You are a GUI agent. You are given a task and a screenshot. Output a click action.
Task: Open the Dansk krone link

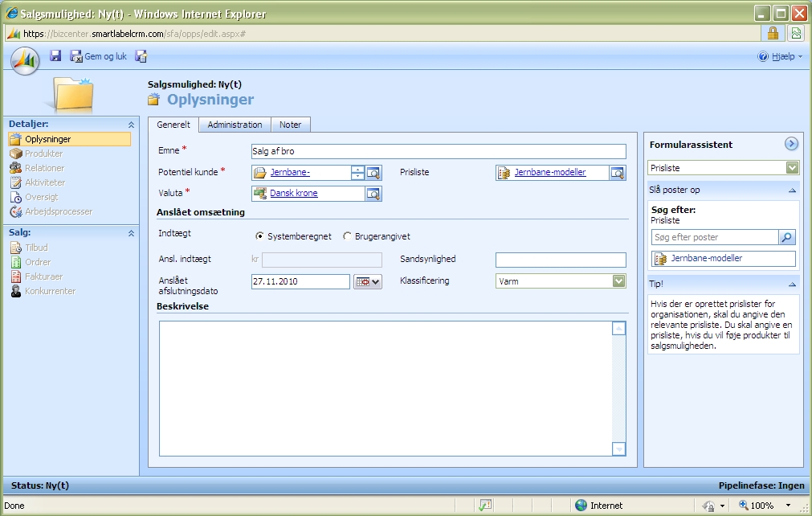tap(293, 194)
